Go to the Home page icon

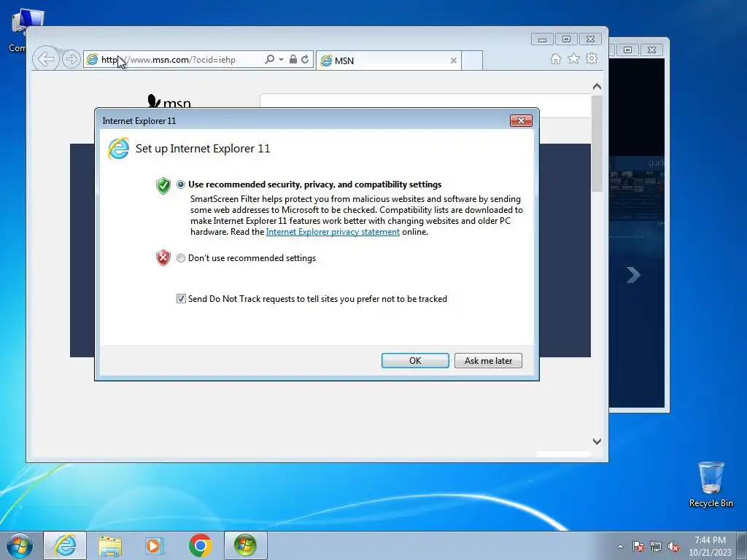click(x=555, y=59)
